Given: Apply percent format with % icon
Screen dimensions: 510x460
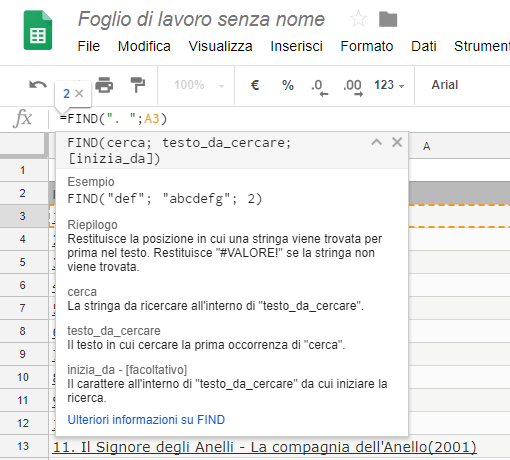Looking at the screenshot, I should pos(288,85).
